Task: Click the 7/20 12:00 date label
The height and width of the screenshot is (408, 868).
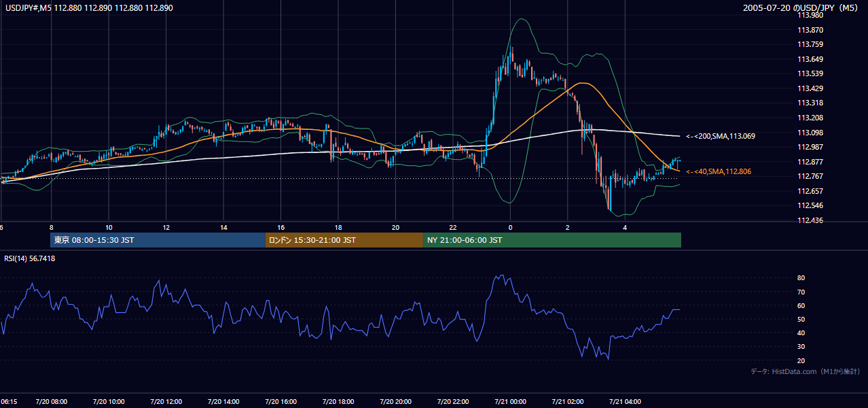Action: pyautogui.click(x=166, y=402)
